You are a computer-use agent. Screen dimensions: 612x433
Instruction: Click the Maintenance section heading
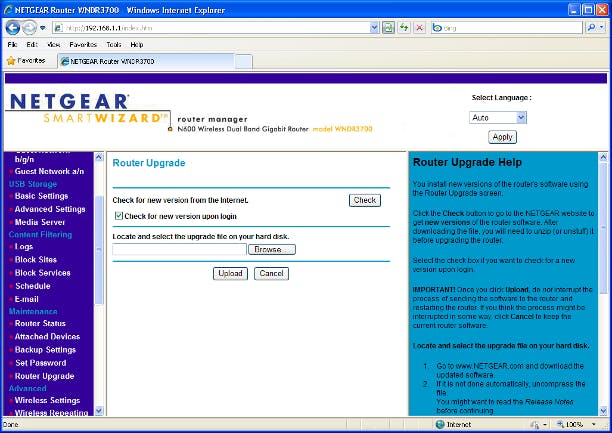click(33, 311)
